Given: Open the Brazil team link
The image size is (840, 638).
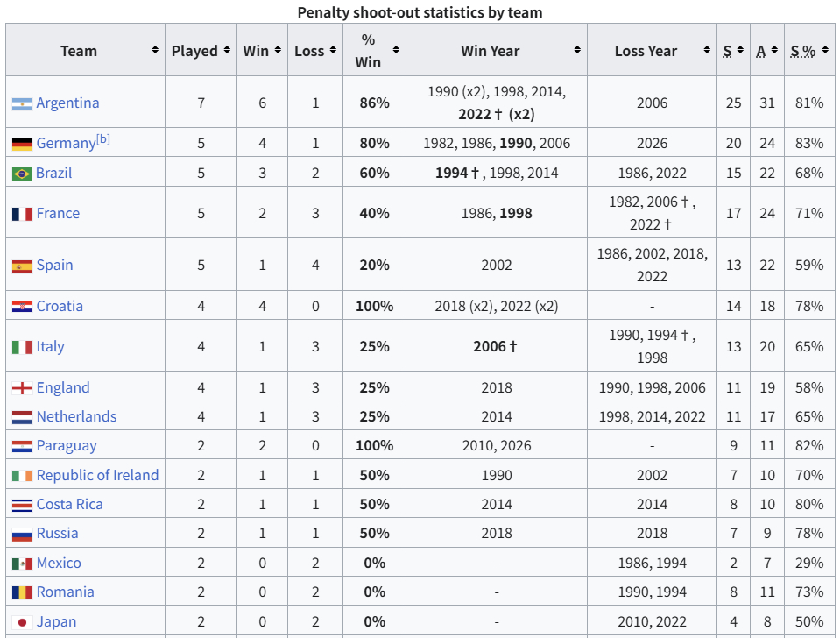Looking at the screenshot, I should coord(53,174).
